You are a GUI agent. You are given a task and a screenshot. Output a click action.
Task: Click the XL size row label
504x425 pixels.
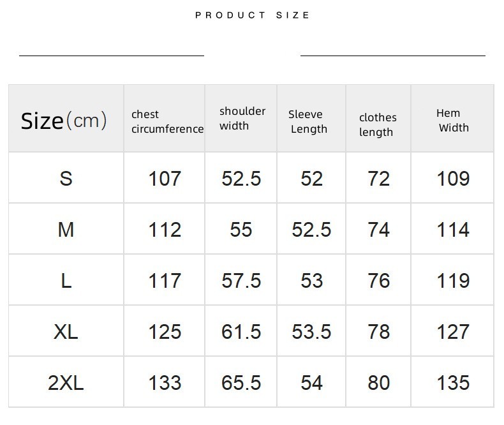[66, 332]
